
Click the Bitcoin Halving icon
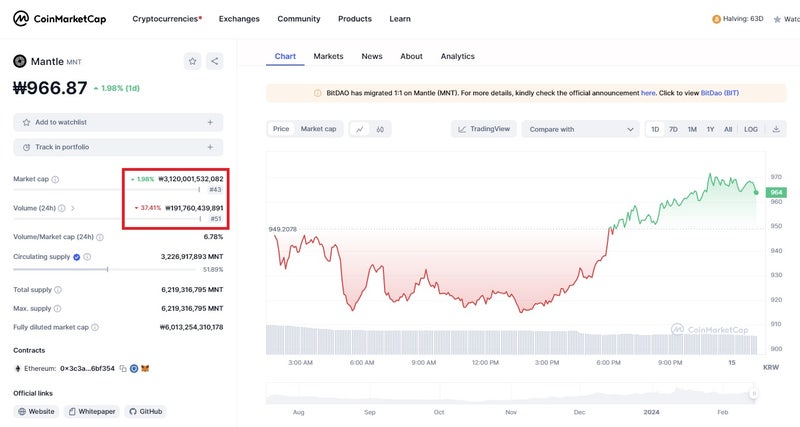coord(716,19)
